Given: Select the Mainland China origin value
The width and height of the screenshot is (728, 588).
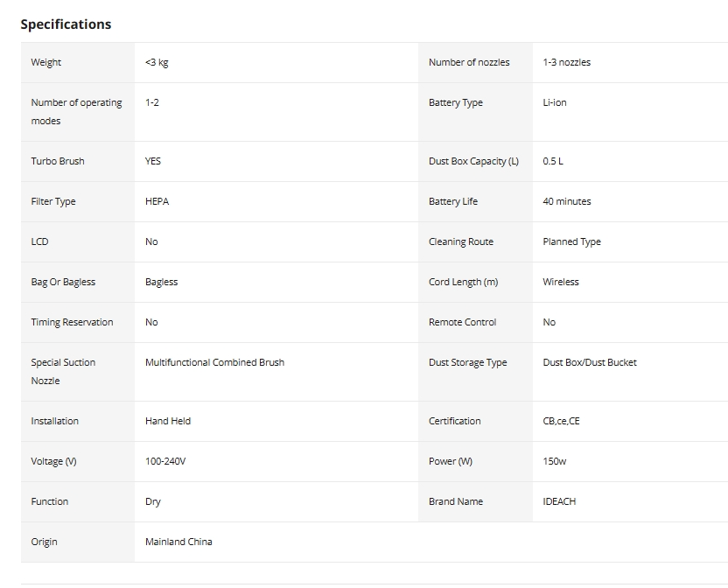Looking at the screenshot, I should point(178,542).
